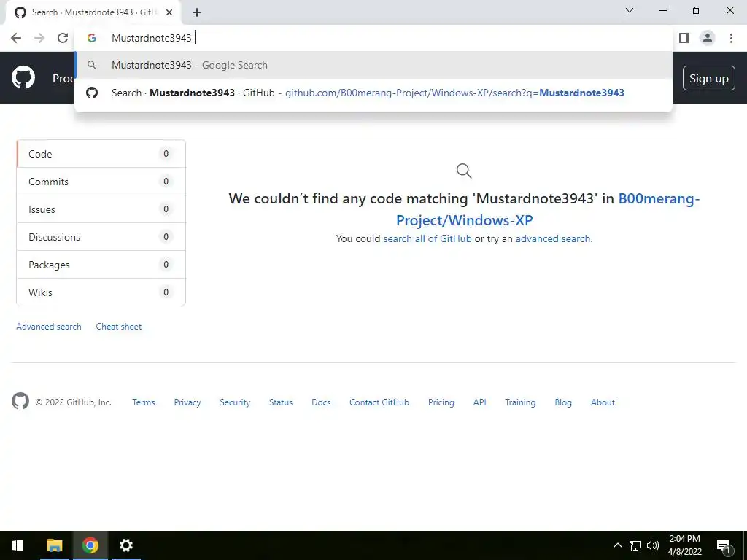Open File Explorer from the taskbar

pos(54,545)
